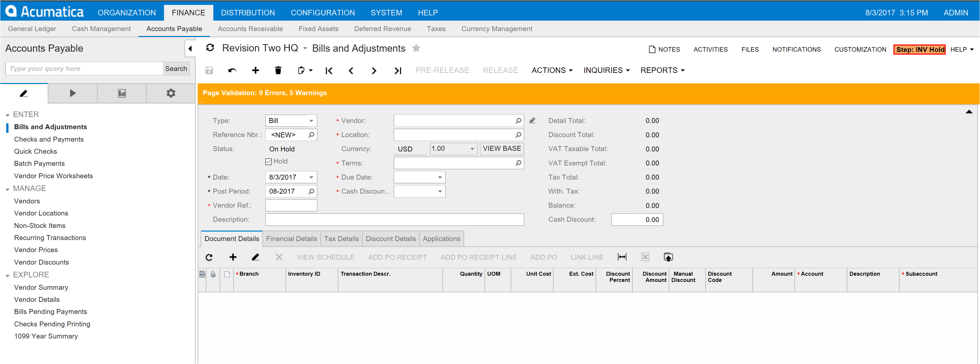
Task: Refresh the Document Details grid
Action: 209,257
